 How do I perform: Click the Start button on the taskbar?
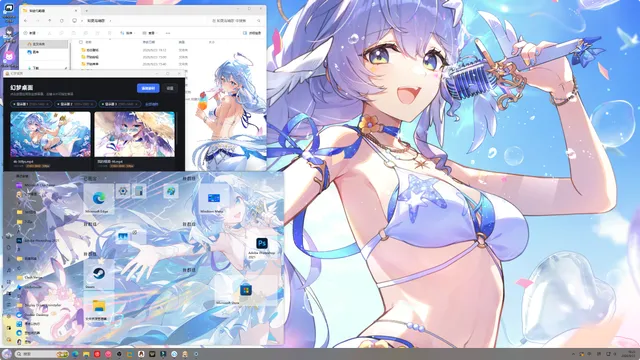click(x=7, y=354)
